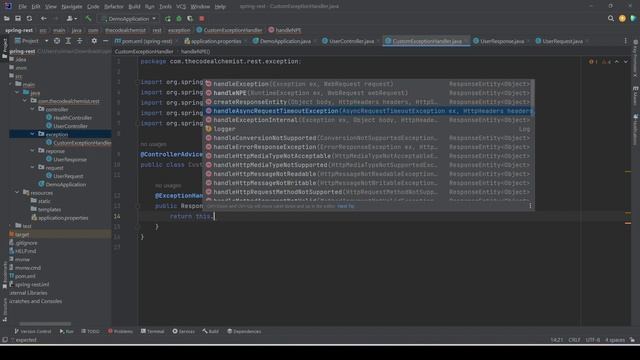This screenshot has width=640, height=360.
Task: Select handleNPE suggestion in the completion popup
Action: coord(369,93)
